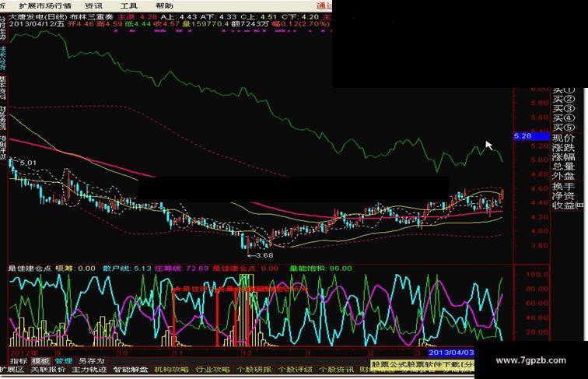
Task: Click the 量159770.4 volume value
Action: pyautogui.click(x=206, y=24)
